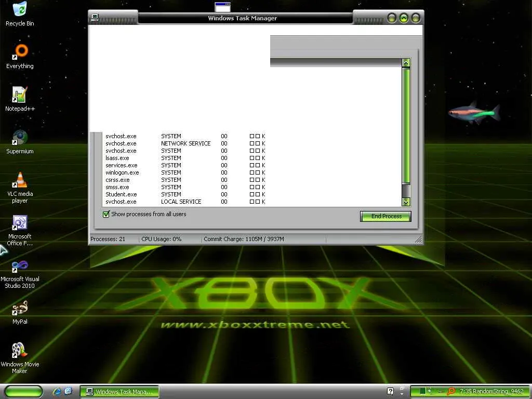The height and width of the screenshot is (399, 532).
Task: Click the process list scroll up arrow
Action: point(406,63)
